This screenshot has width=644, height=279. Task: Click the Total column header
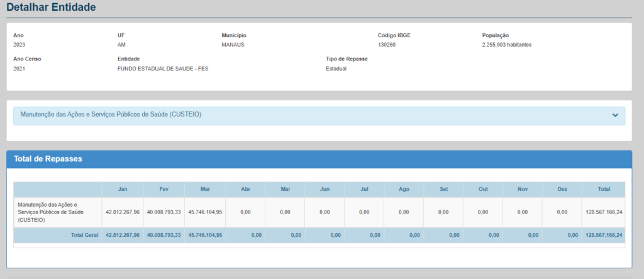[x=604, y=189]
